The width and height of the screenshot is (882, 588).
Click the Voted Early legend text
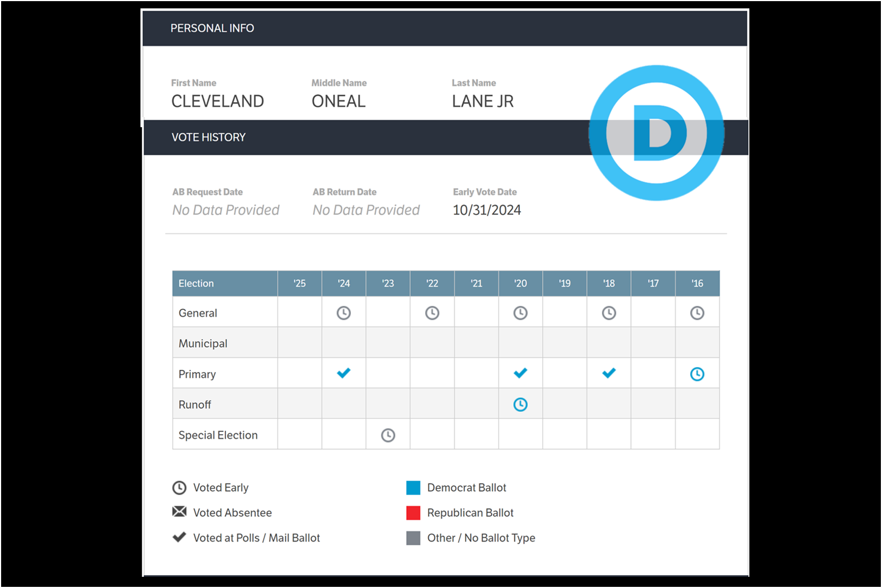click(221, 488)
